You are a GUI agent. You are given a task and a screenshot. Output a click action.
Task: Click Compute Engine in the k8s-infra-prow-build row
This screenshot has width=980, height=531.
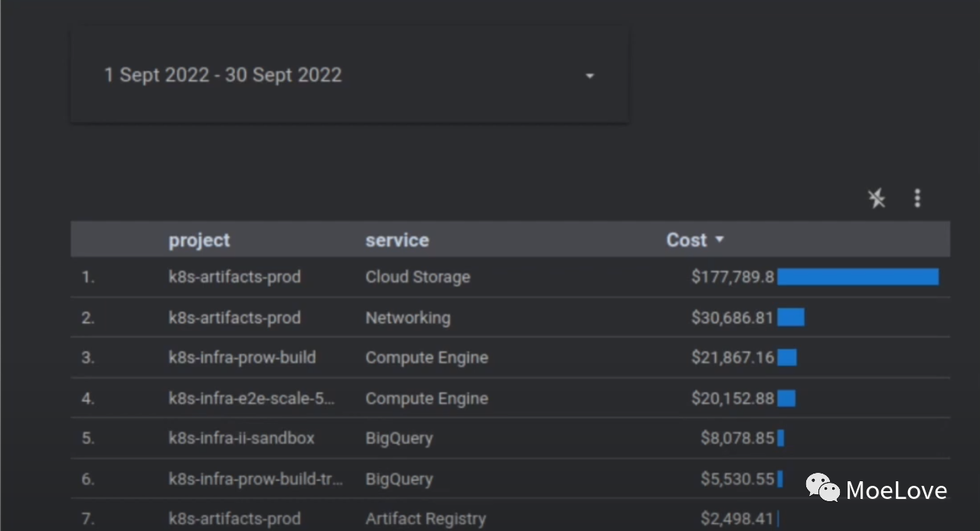[426, 357]
